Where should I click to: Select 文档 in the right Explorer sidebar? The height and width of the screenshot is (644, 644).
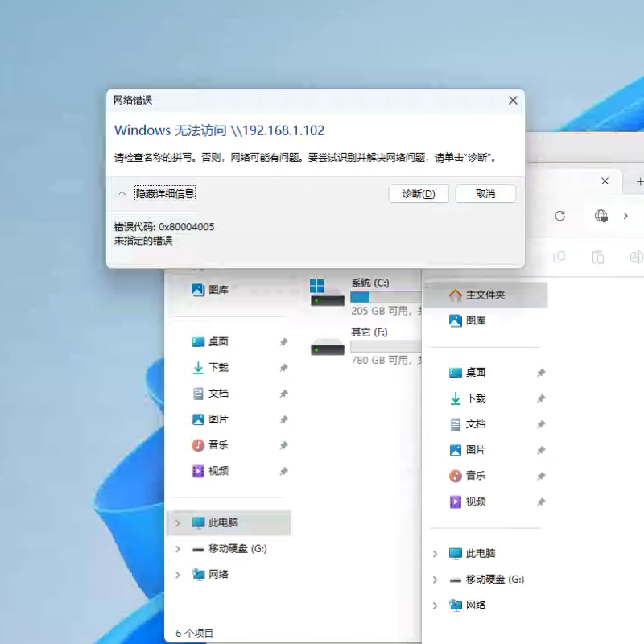tap(468, 424)
